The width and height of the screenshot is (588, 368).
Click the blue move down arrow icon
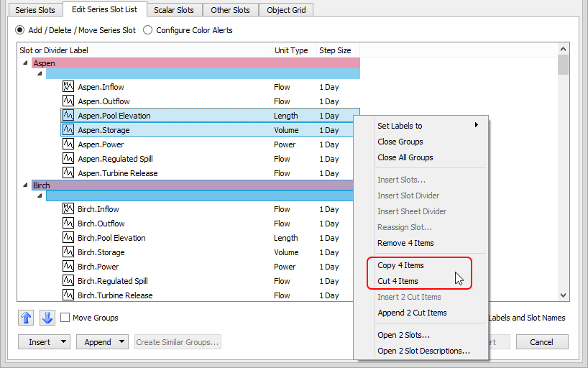point(47,318)
